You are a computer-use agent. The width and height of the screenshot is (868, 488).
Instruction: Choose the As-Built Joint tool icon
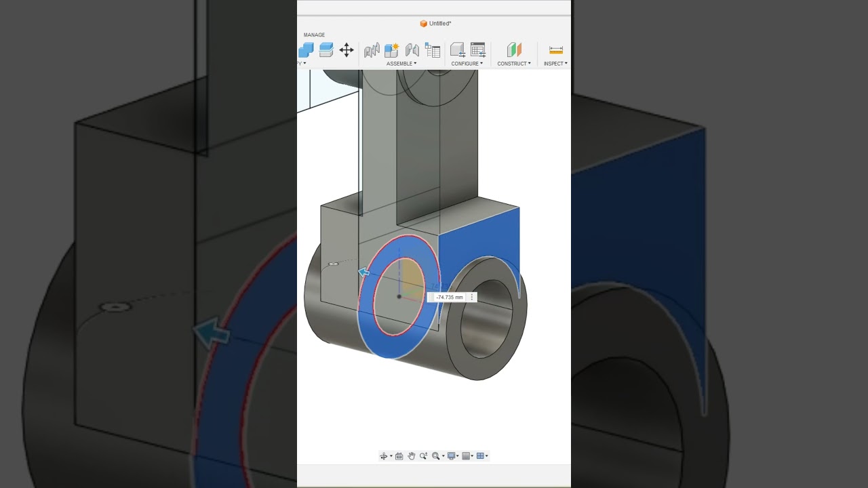(x=412, y=50)
